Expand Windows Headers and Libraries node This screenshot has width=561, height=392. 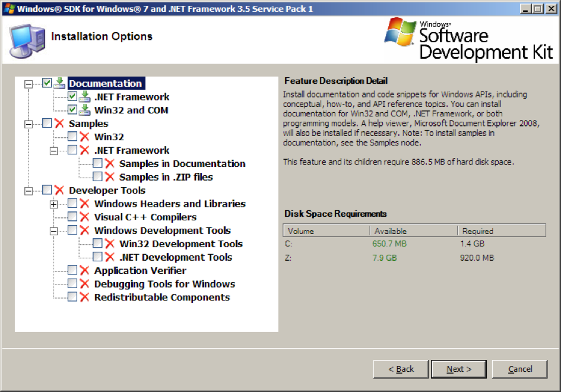[53, 204]
